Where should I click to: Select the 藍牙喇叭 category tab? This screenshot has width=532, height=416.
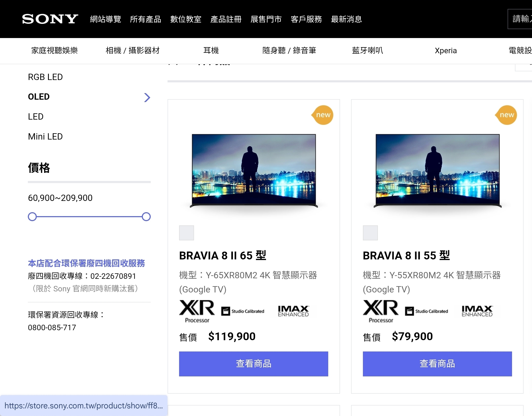point(368,50)
